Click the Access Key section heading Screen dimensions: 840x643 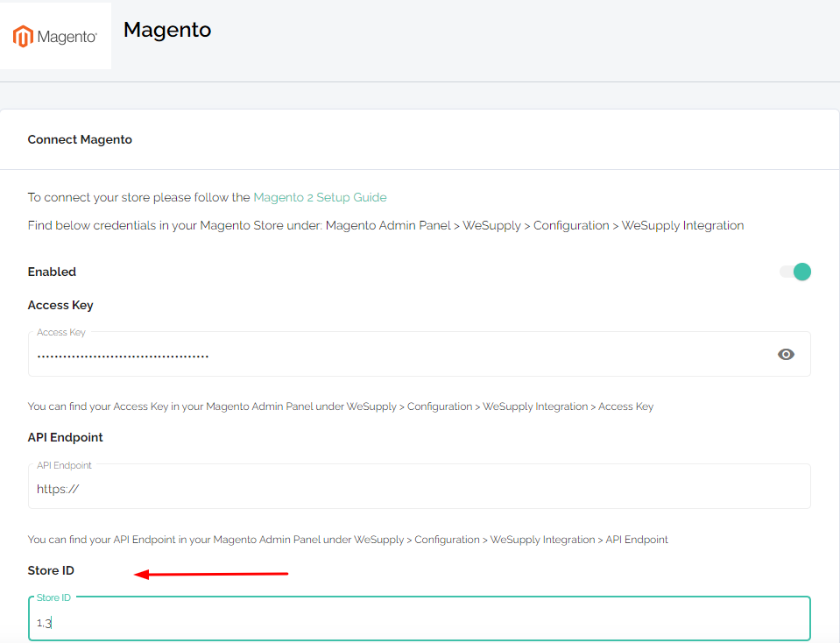60,305
